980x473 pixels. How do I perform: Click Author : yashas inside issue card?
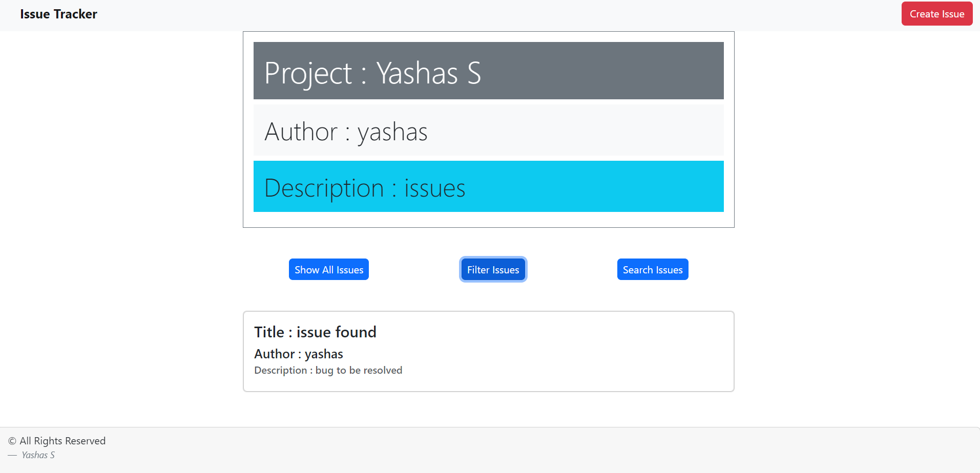[299, 353]
